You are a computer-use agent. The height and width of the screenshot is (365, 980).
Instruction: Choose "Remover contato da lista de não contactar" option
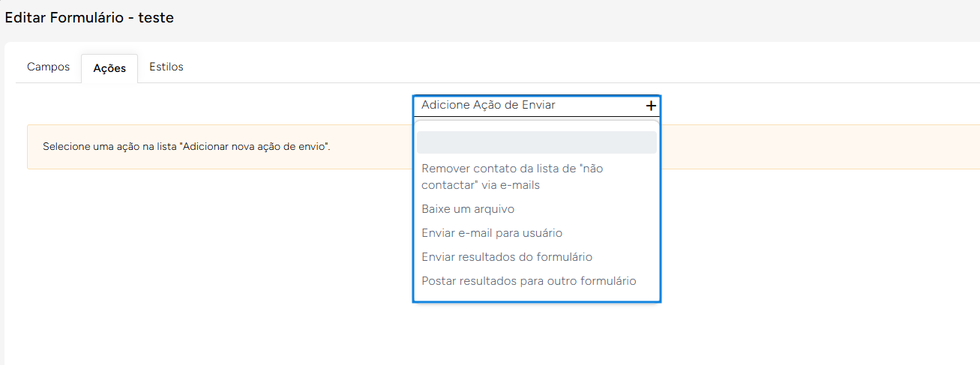(x=512, y=177)
